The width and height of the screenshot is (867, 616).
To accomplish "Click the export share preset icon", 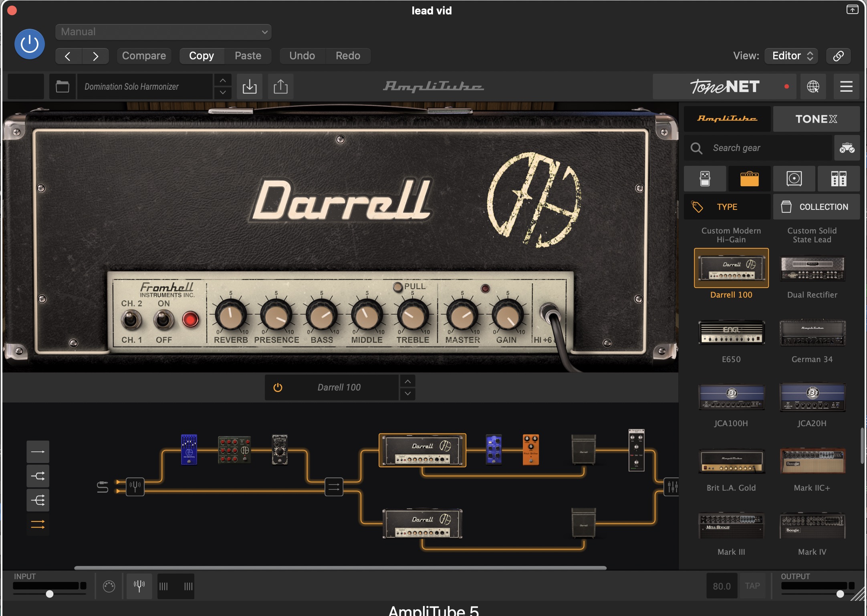I will 280,87.
